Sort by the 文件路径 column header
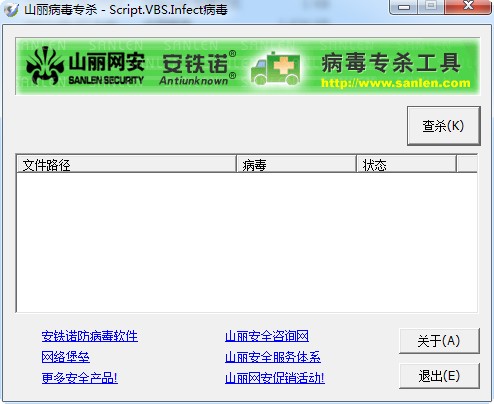 (126, 164)
